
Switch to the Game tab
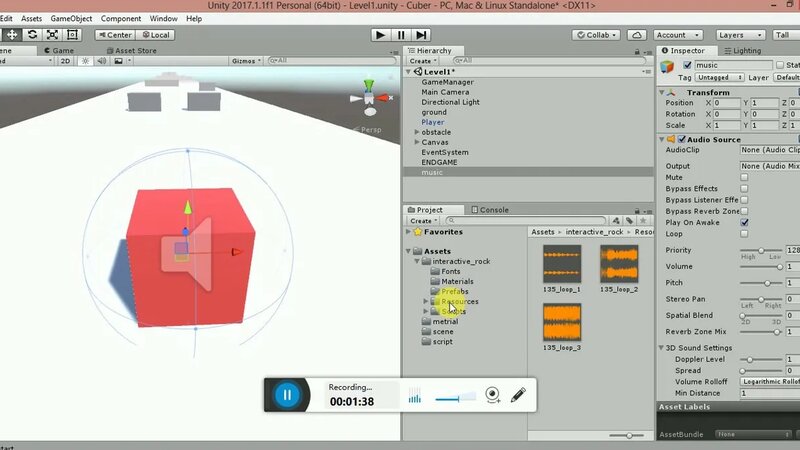(59, 51)
